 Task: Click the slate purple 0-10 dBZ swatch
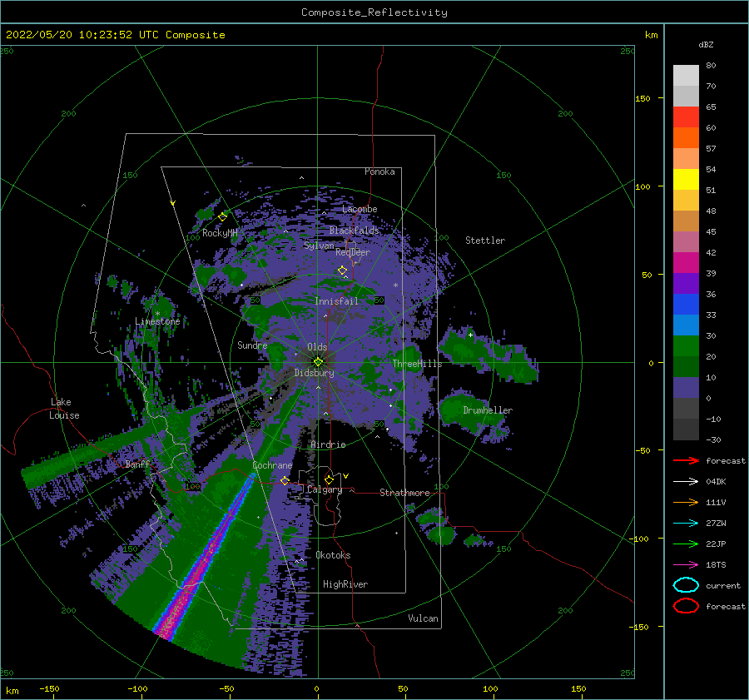(x=686, y=388)
